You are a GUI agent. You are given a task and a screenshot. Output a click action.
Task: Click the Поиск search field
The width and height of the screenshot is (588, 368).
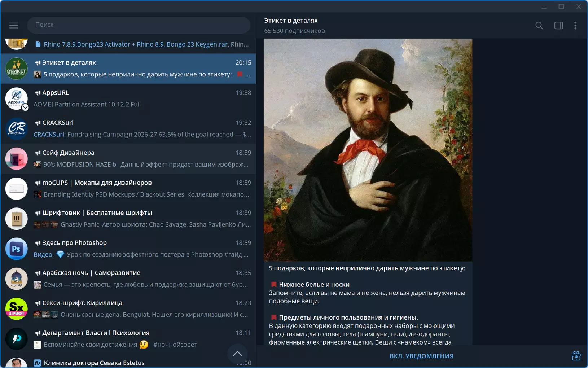139,25
